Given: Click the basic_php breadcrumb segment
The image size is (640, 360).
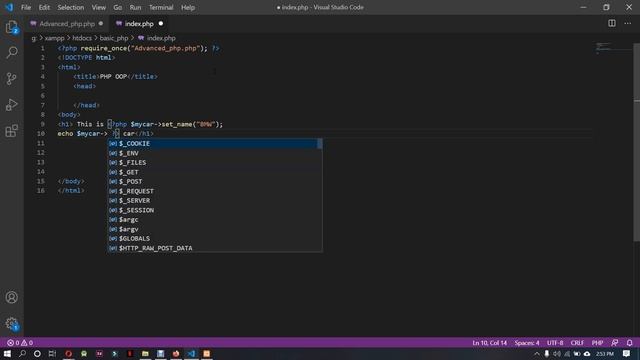Looking at the screenshot, I should (x=114, y=38).
